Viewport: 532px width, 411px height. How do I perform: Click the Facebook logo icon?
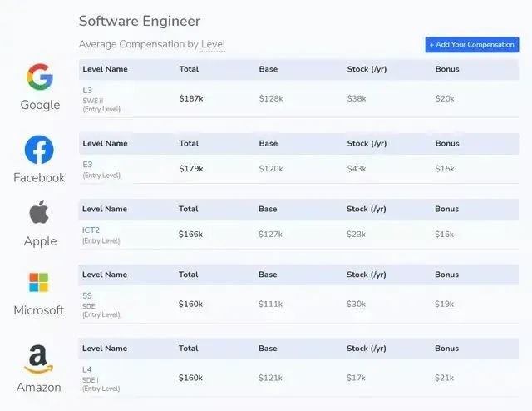pyautogui.click(x=39, y=150)
